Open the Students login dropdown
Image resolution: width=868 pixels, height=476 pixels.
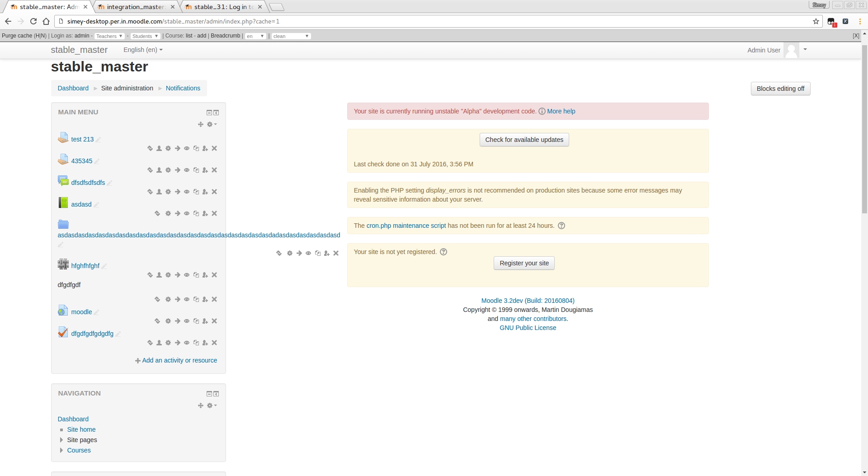(145, 36)
